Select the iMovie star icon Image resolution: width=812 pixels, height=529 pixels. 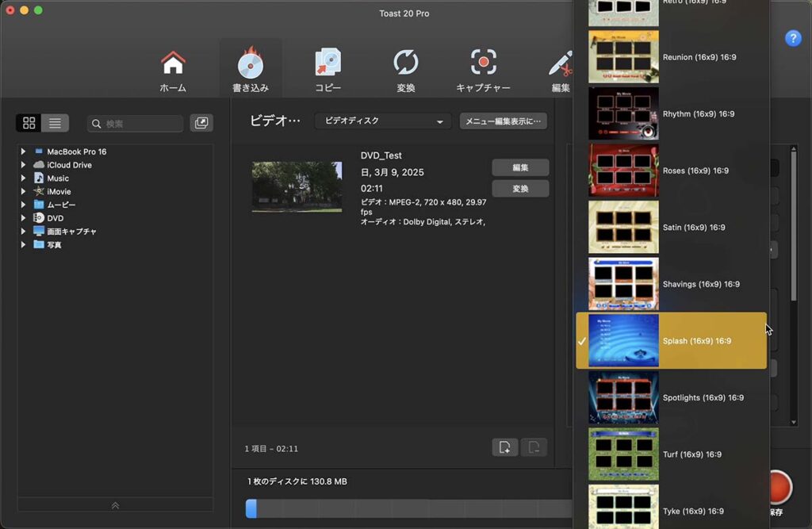(39, 191)
